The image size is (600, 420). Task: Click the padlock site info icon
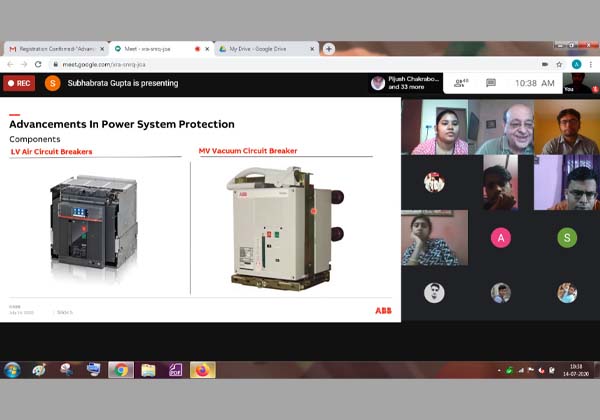click(55, 64)
